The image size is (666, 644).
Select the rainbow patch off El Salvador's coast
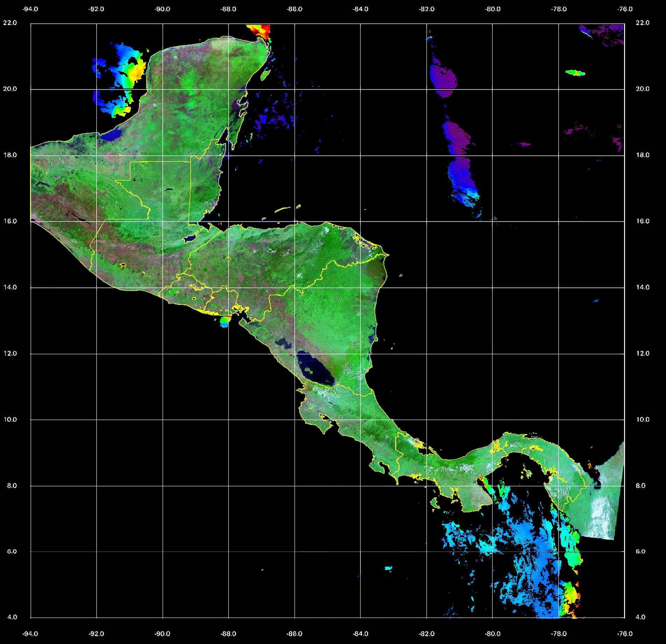[225, 321]
